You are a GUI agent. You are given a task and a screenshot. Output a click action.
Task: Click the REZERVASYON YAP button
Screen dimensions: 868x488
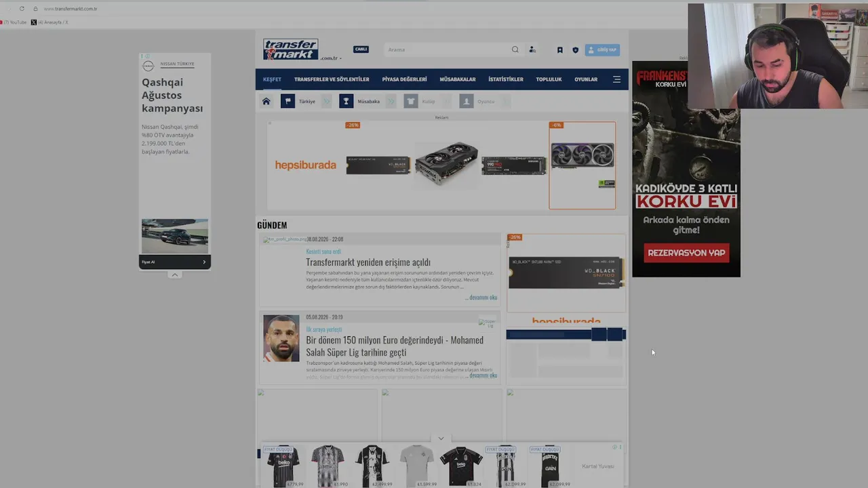(686, 253)
